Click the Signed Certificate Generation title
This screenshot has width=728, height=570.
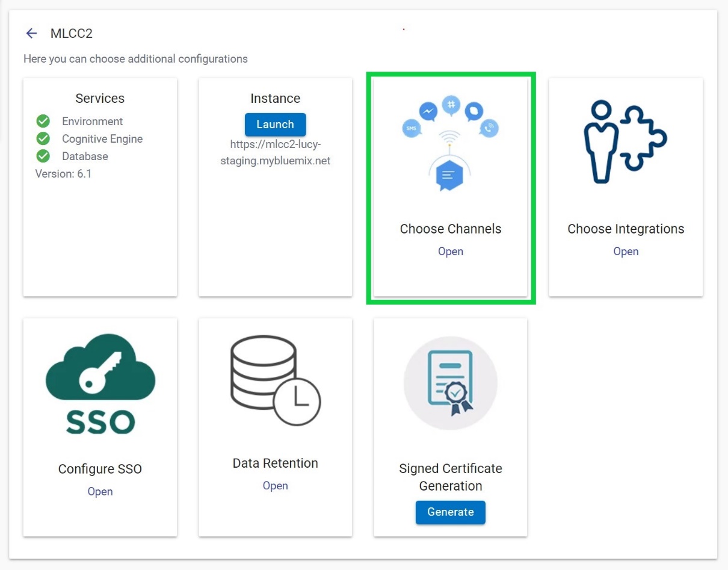click(x=450, y=477)
